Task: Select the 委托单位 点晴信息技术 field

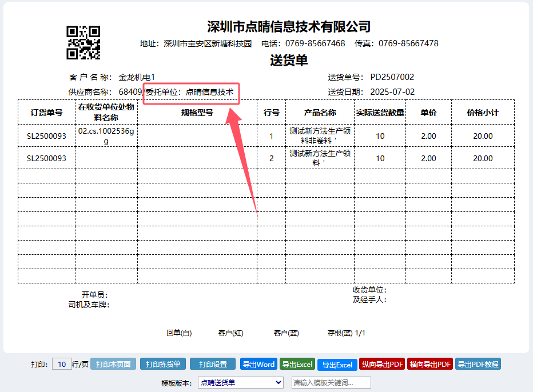Action: pyautogui.click(x=190, y=92)
